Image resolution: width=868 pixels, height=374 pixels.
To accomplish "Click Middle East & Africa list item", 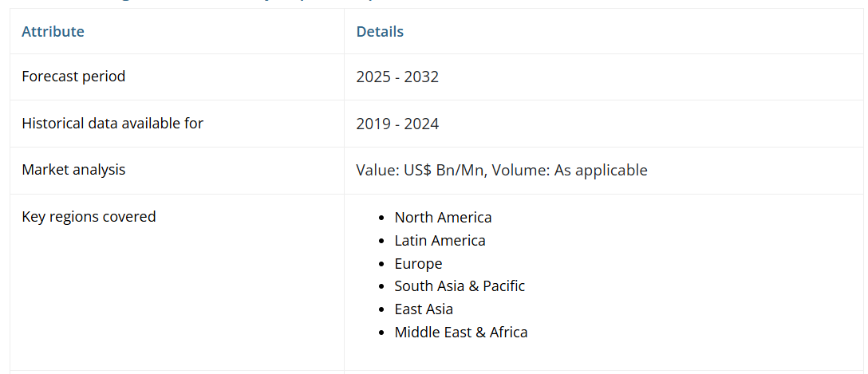I will pos(461,333).
